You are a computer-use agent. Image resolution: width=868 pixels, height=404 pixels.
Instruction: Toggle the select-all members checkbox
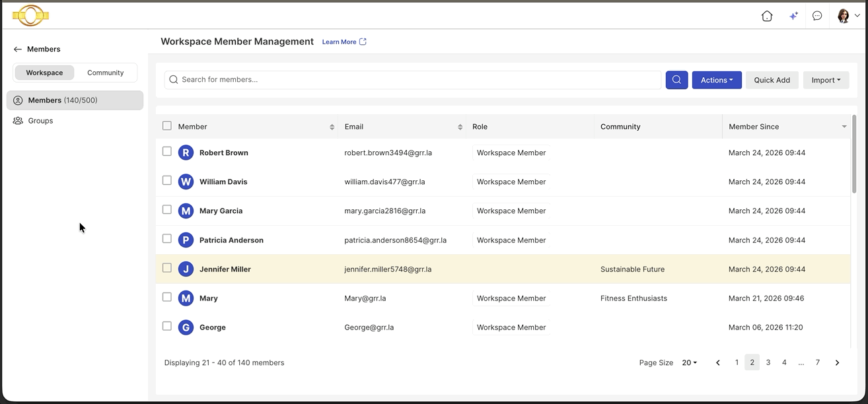pos(167,125)
